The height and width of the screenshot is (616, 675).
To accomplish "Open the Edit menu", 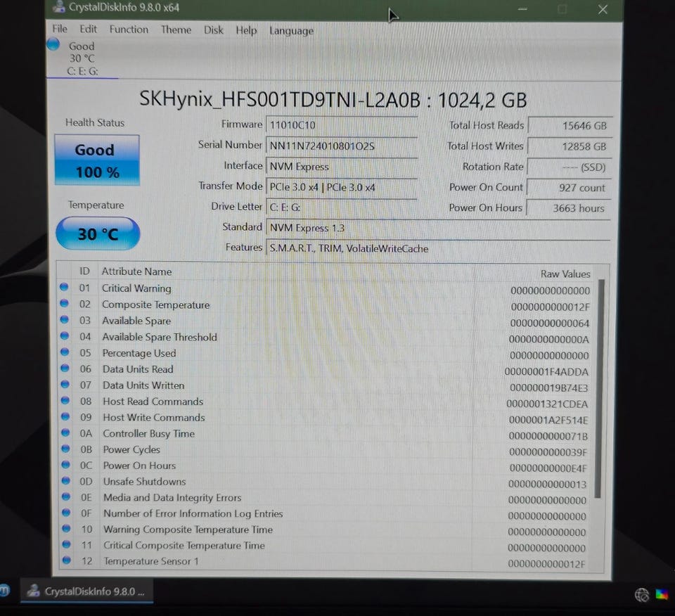I will pos(88,30).
